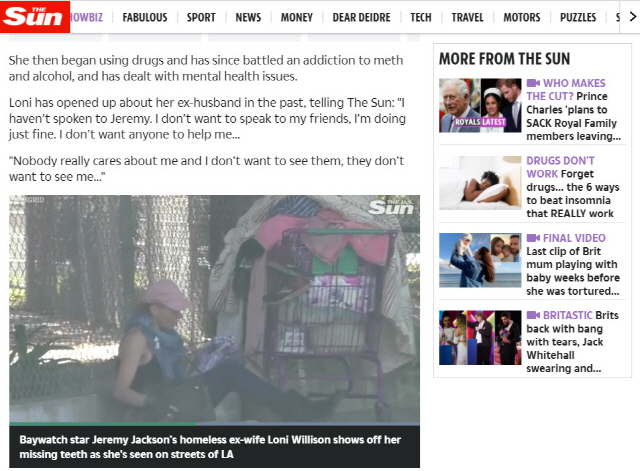Click the 'Baywatch star Jeremy Jackson's' video caption
This screenshot has width=640, height=471.
click(210, 447)
